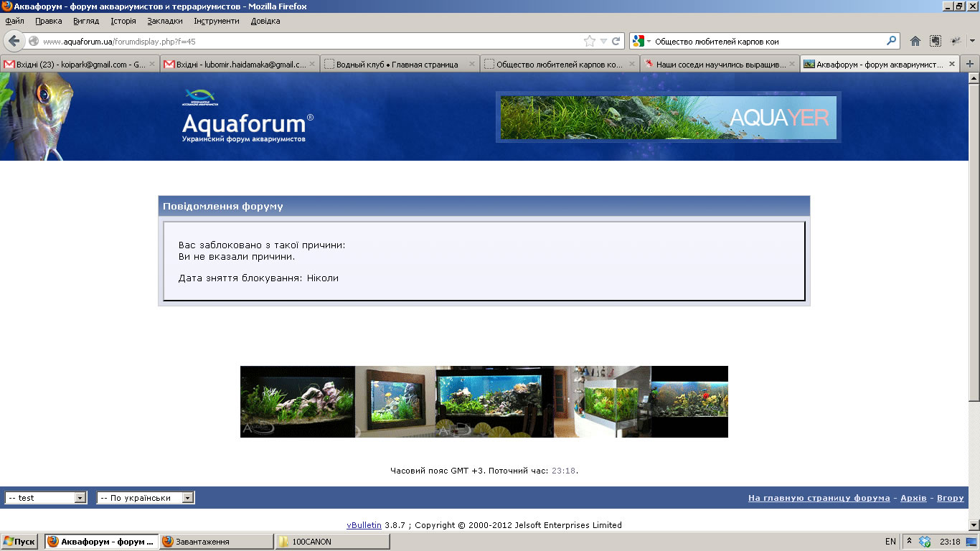This screenshot has height=551, width=980.
Task: Click the browser Back arrow button
Action: (14, 41)
